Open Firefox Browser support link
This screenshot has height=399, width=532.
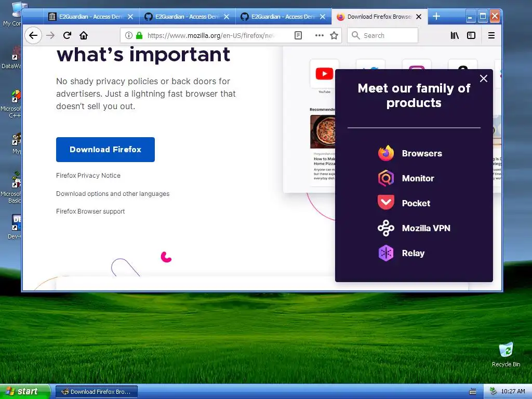90,211
